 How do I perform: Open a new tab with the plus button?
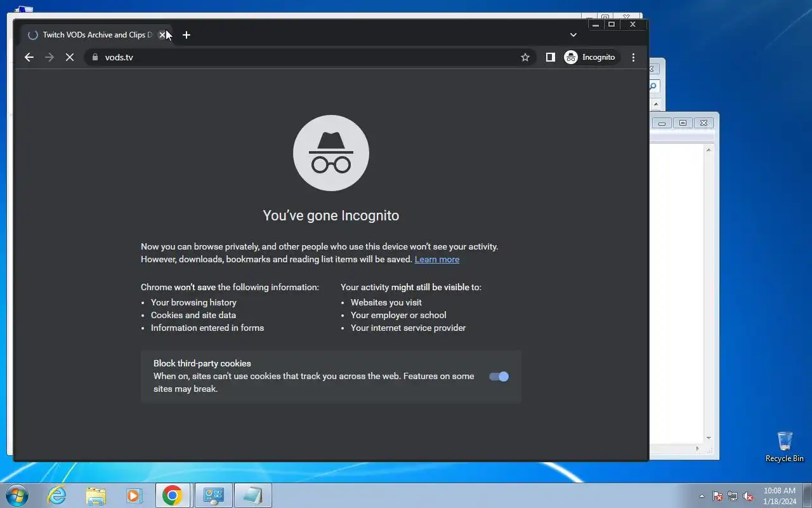[187, 35]
